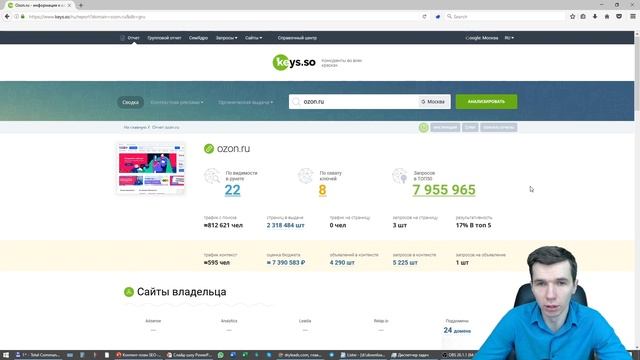Open the 2 318 484 шт pages link
The width and height of the screenshot is (640, 360).
(285, 225)
